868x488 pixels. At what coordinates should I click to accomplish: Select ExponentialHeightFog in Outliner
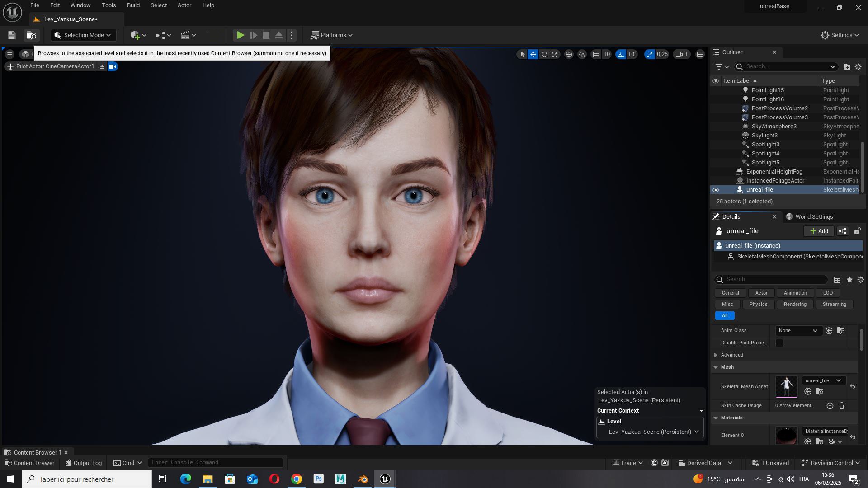pos(774,172)
